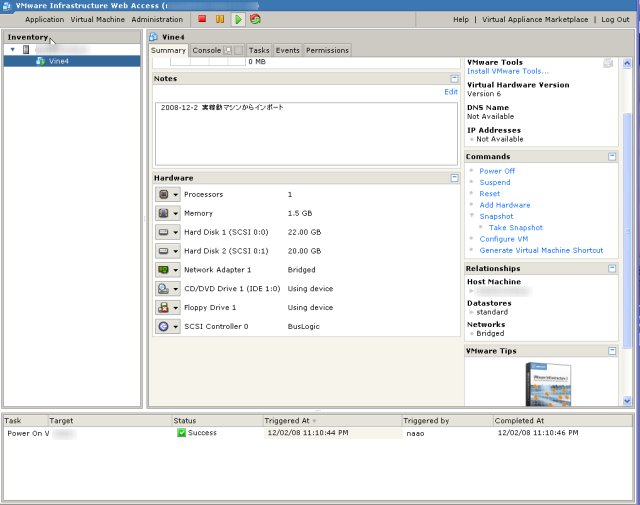Screen dimensions: 640x505
Task: Open the Hard Disk 2 dropdown arrow
Action: (x=176, y=251)
